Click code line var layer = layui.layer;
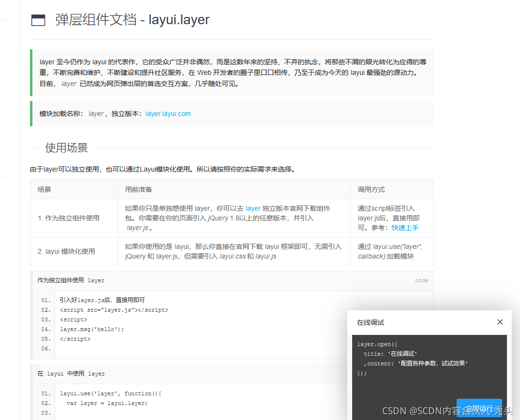The image size is (520, 420). (x=107, y=403)
